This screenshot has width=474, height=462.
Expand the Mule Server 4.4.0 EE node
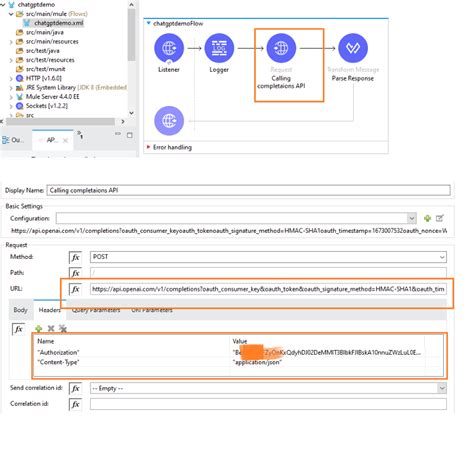click(11, 97)
